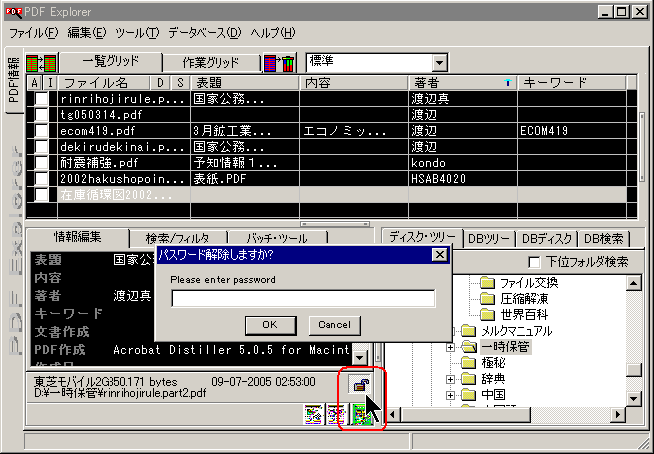The height and width of the screenshot is (454, 654).
Task: Click the leftmost small icon below the padlock
Action: 313,414
